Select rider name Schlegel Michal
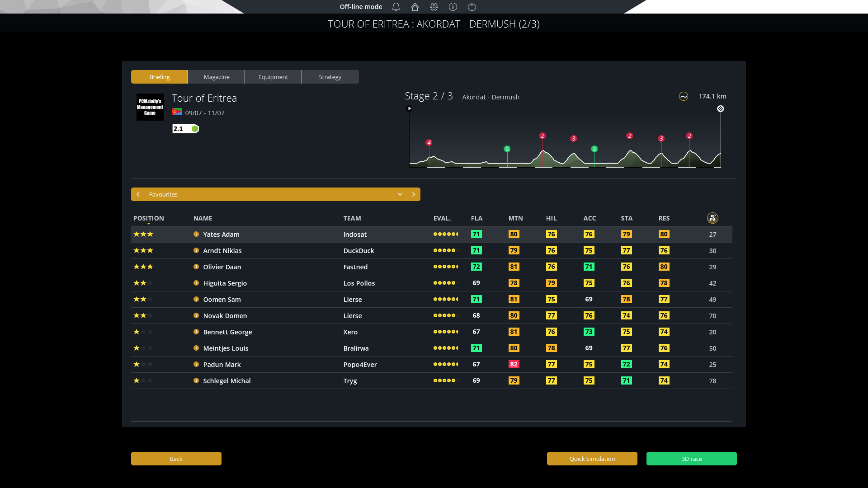This screenshot has width=868, height=488. point(226,380)
